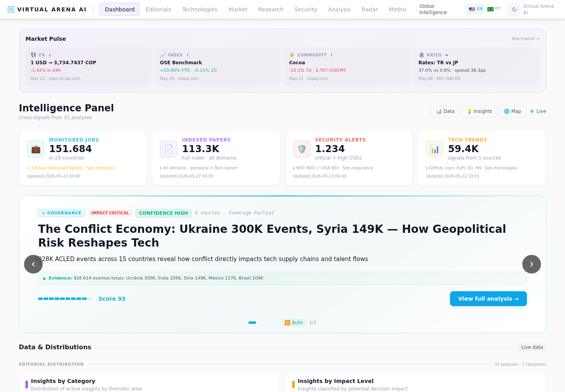This screenshot has height=392, width=565.
Task: Click the Live status indicator
Action: coord(538,111)
